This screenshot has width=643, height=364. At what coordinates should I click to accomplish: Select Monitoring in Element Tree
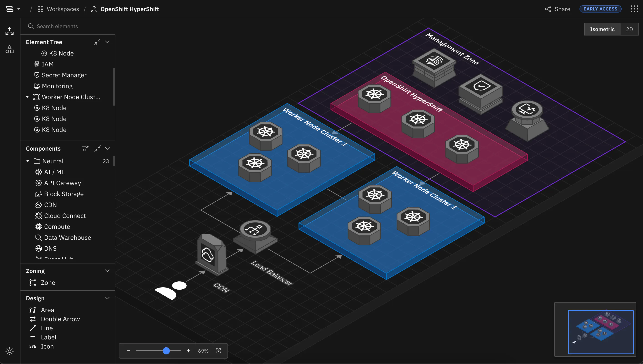53,86
